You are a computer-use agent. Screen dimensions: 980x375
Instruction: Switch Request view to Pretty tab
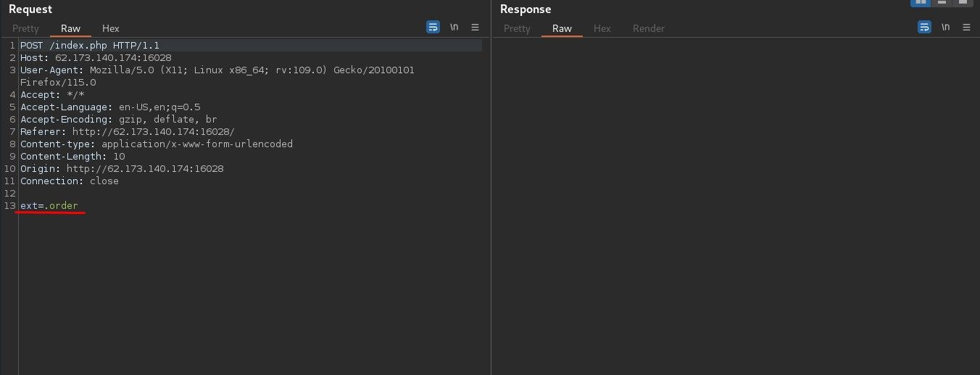click(x=25, y=28)
